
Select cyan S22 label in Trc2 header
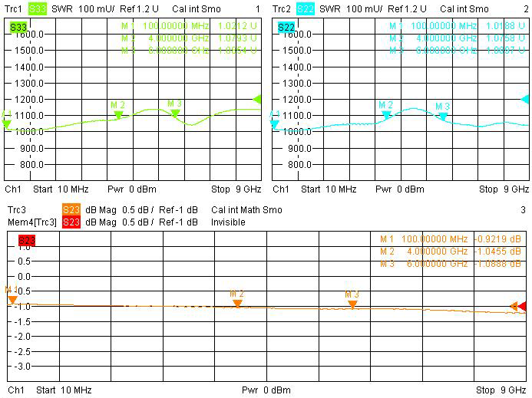coord(306,9)
